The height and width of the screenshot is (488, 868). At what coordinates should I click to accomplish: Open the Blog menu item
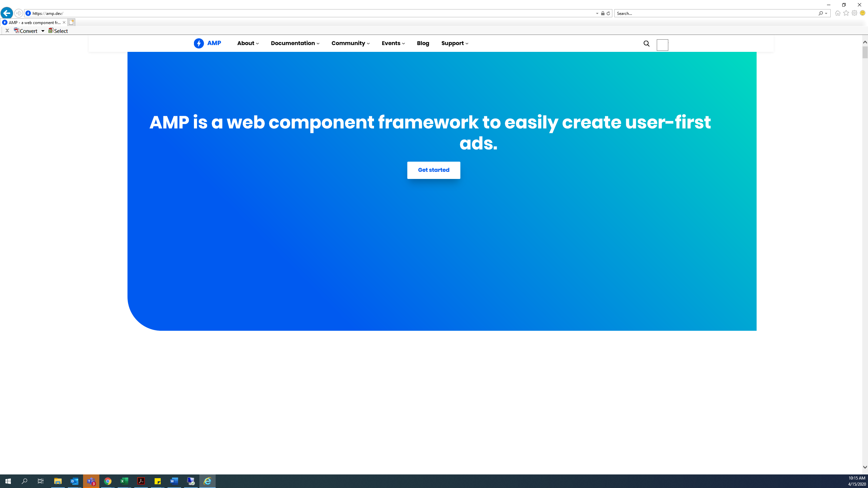click(423, 43)
